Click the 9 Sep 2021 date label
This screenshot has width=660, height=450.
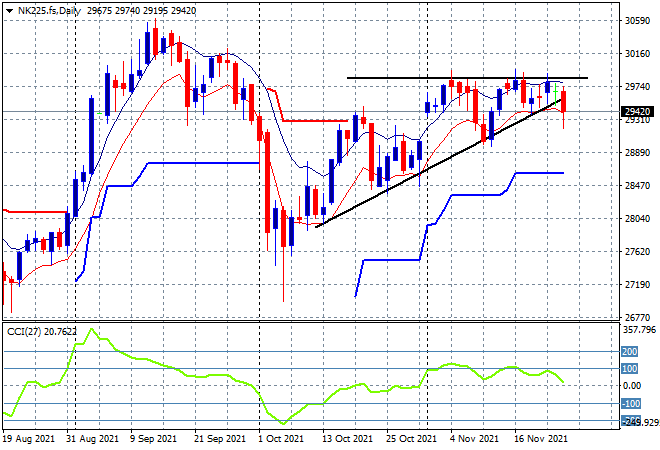tap(153, 439)
